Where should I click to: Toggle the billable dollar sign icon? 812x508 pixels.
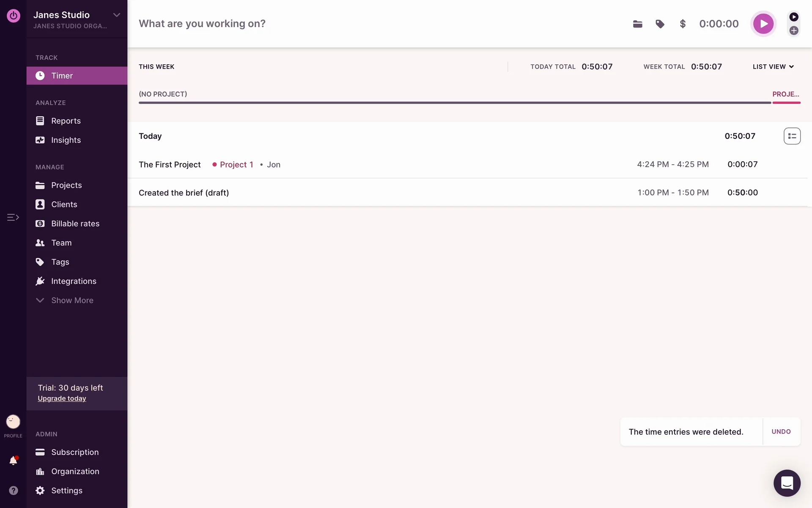[x=683, y=24]
